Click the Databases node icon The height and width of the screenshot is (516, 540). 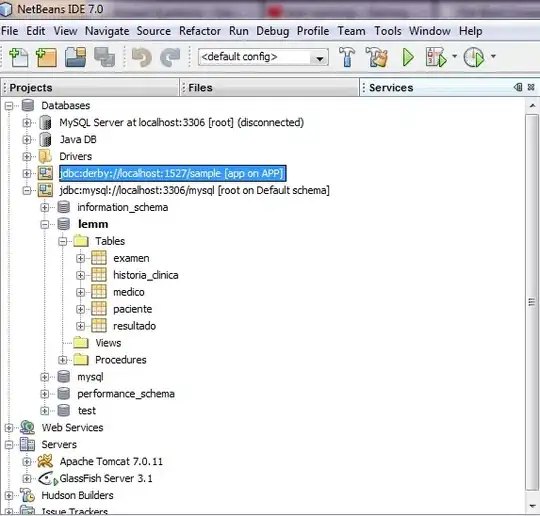28,105
